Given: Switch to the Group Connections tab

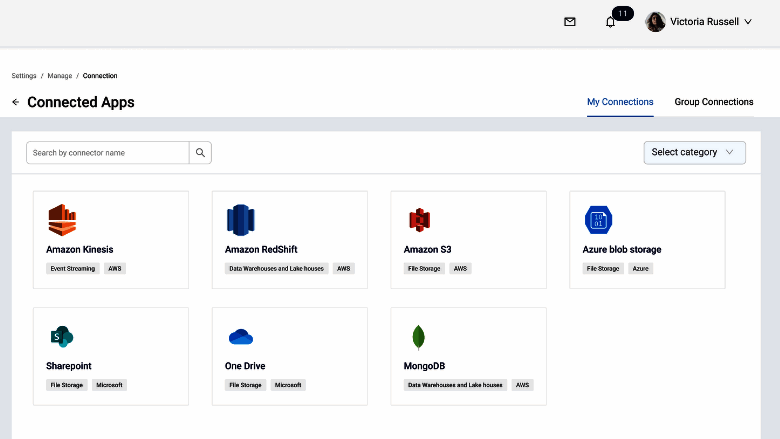Looking at the screenshot, I should [x=714, y=102].
